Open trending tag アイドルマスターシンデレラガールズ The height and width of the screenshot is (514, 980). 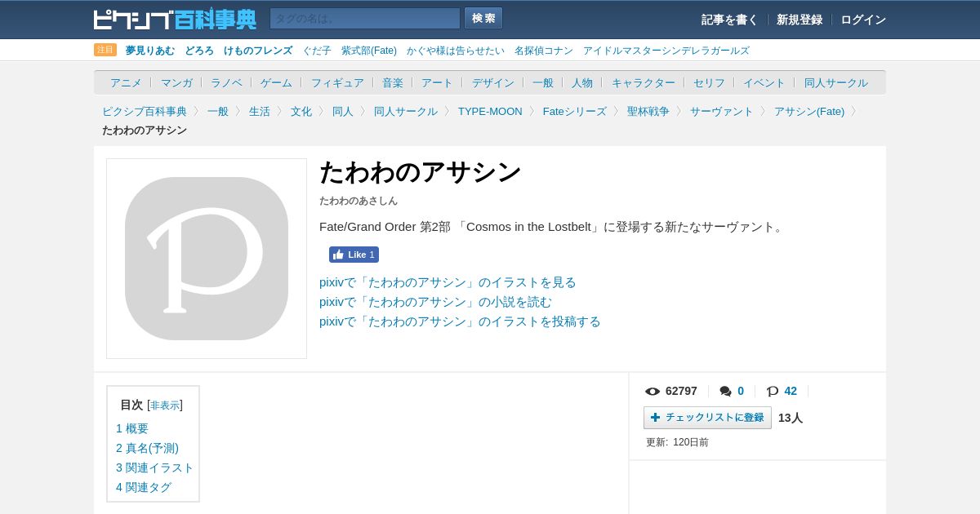(x=666, y=51)
